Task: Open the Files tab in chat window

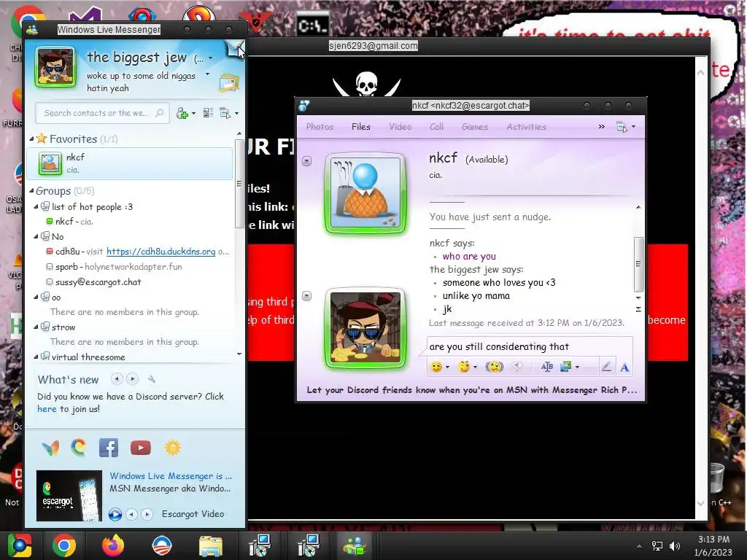Action: coord(360,127)
